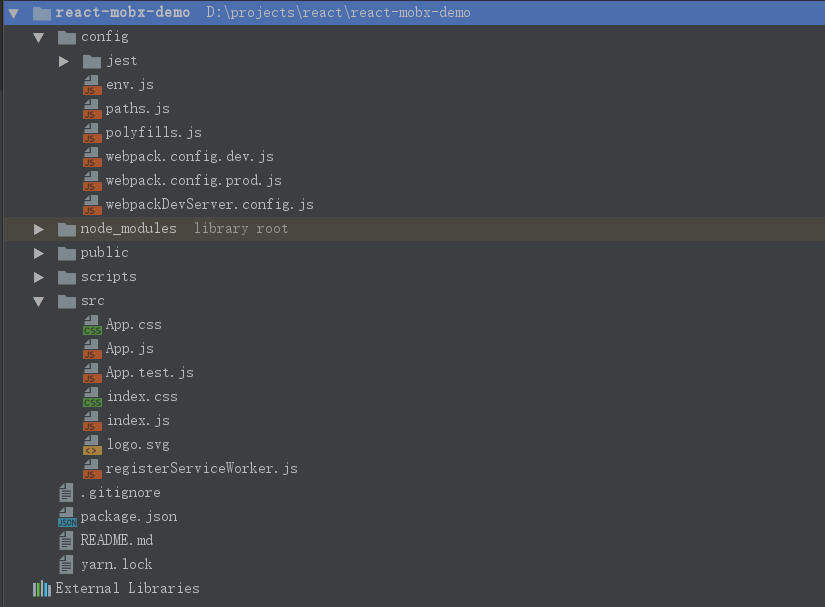This screenshot has height=607, width=825.
Task: Click the webpack.config.dev.js file icon
Action: coord(92,157)
